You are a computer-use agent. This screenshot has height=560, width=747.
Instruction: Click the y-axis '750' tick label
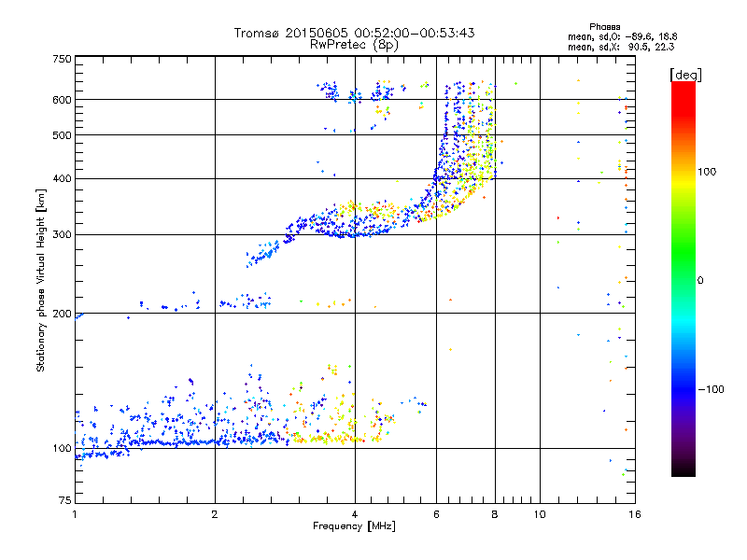coord(62,59)
